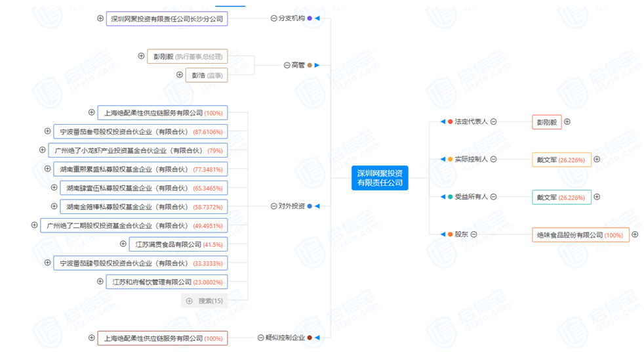644x352 pixels.
Task: Open 江苏和府餐饮管理有限公司 node
Action: 167,282
